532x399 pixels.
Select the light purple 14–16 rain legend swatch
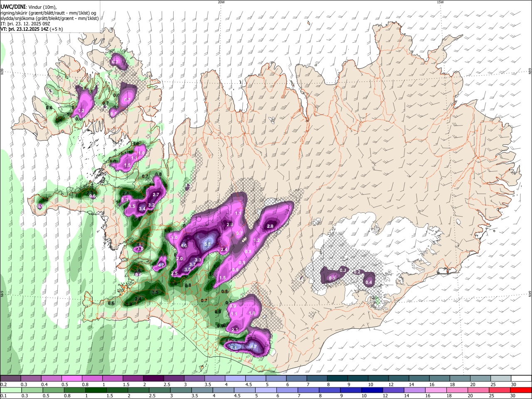click(415, 390)
